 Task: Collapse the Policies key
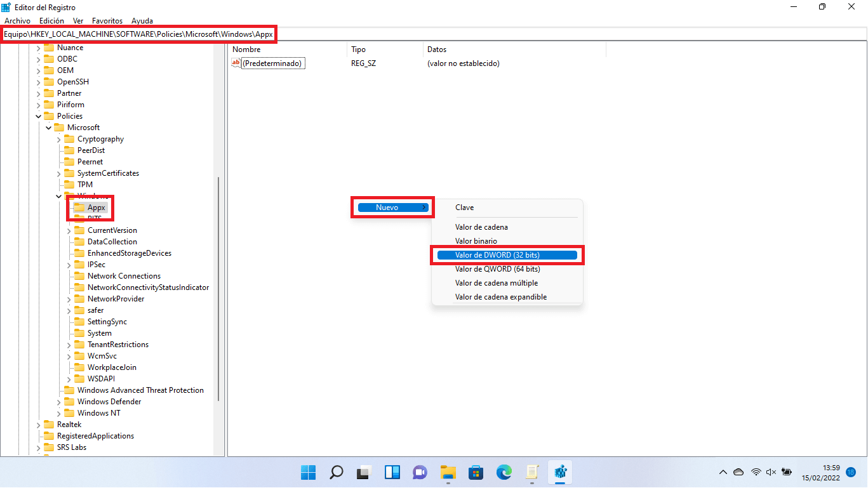tap(38, 116)
